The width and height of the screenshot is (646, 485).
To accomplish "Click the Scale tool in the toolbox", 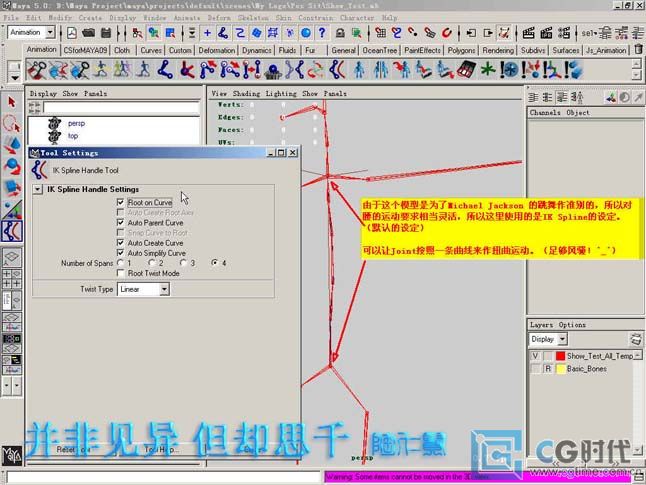I will 12,187.
